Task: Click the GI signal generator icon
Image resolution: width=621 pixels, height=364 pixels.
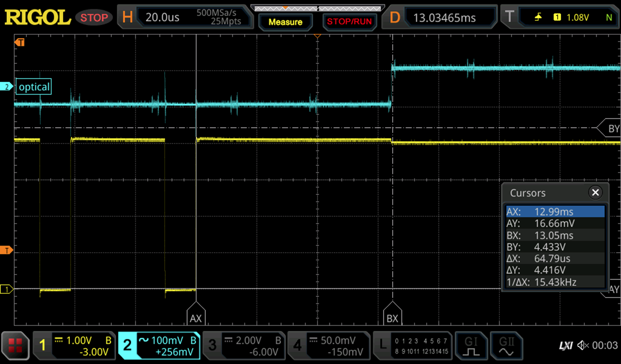Action: tap(471, 345)
